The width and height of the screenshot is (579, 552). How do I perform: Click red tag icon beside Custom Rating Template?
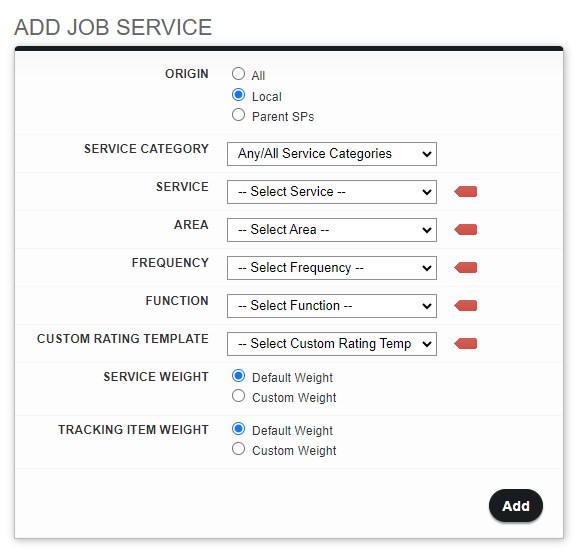tap(466, 344)
